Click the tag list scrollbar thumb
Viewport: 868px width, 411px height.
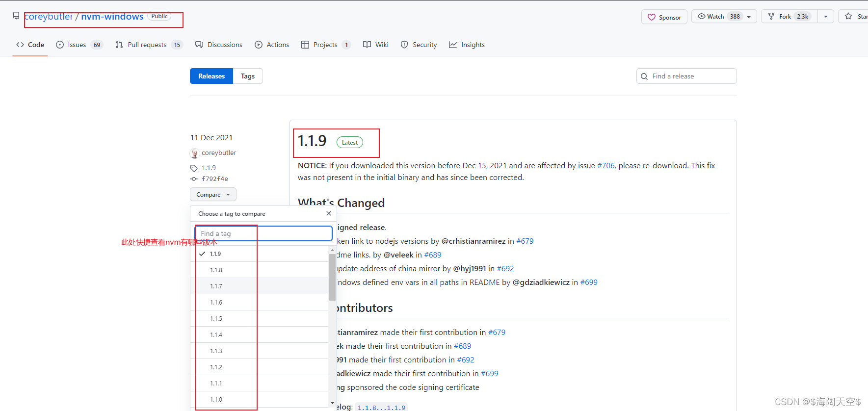332,277
